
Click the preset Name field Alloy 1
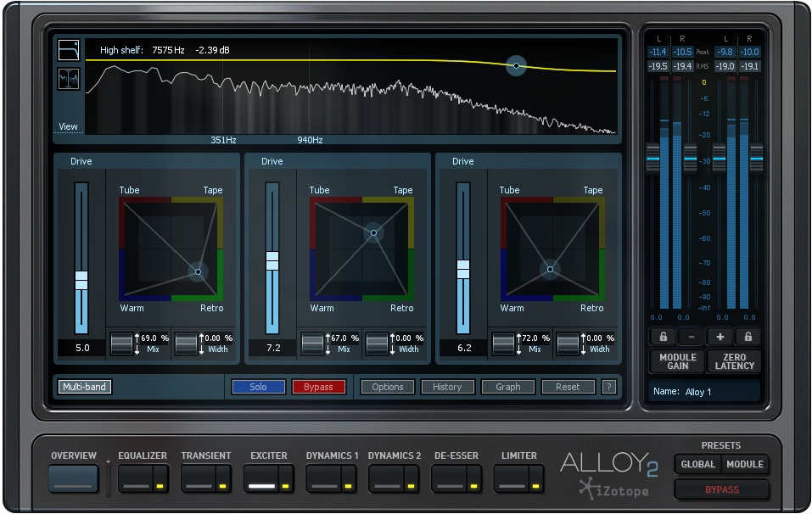pos(704,391)
